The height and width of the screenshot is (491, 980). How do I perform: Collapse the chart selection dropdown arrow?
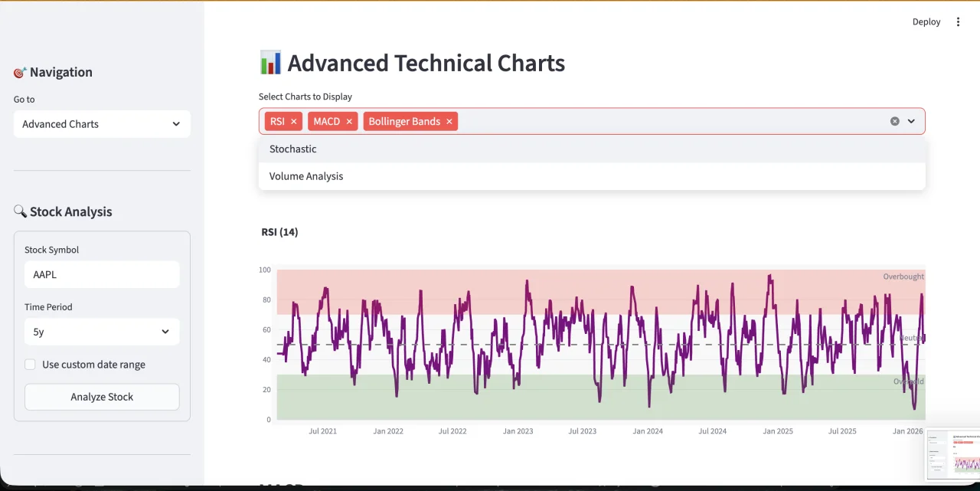point(911,121)
